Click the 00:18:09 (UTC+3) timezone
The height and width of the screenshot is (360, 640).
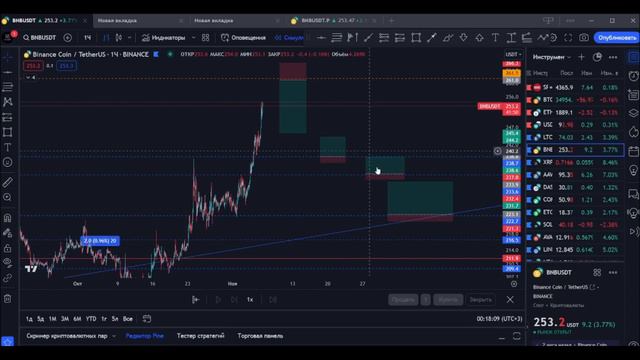coord(499,319)
